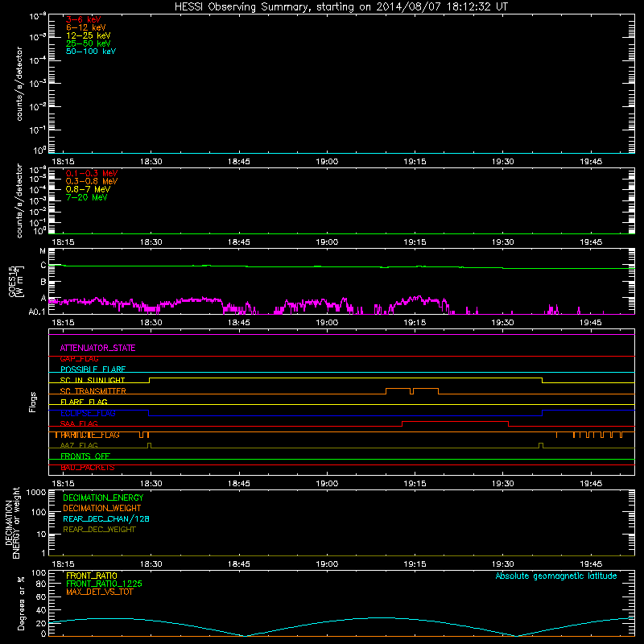This screenshot has height=644, width=644.
Task: Click the 'Degrees or %' axis label
Action: (x=21, y=603)
